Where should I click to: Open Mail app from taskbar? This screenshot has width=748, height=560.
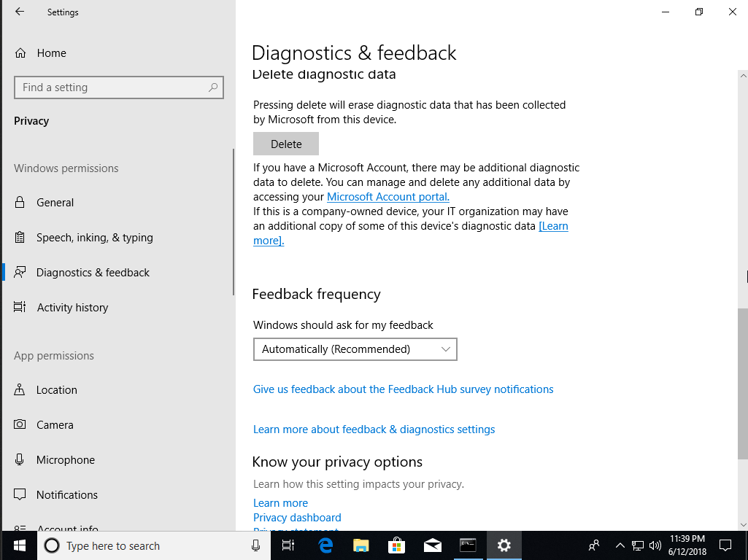432,545
